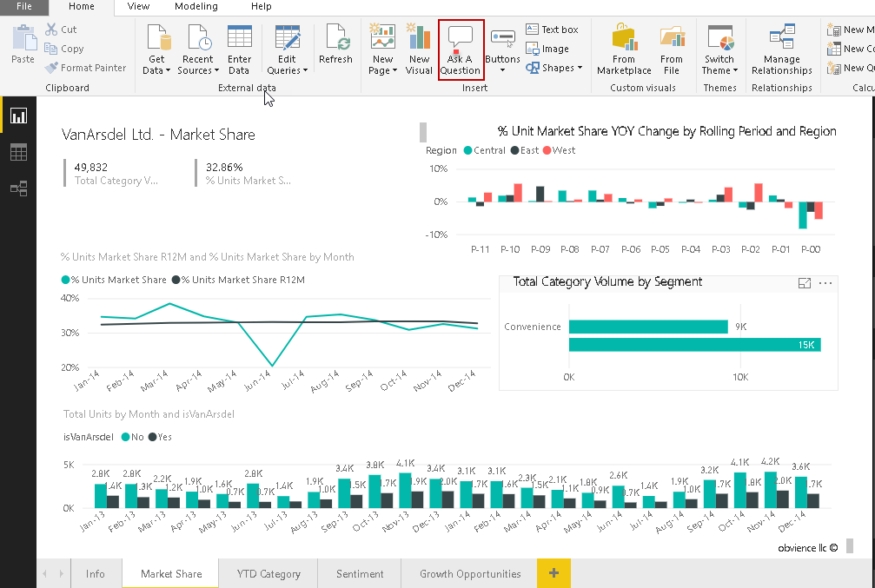Click the P-00 axis label

[811, 249]
